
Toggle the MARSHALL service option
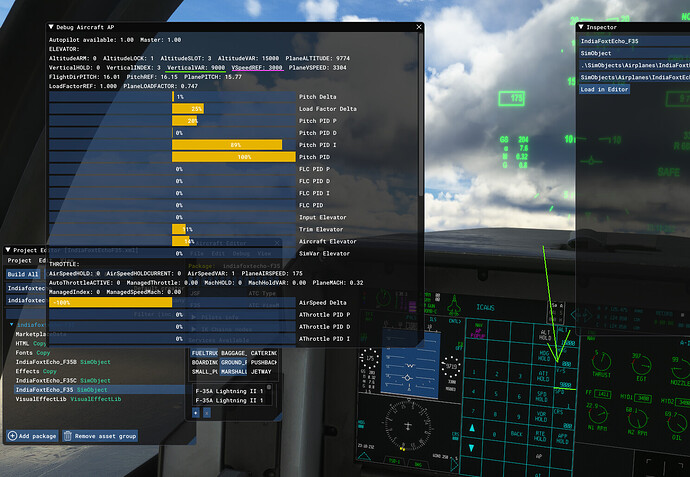[x=234, y=372]
